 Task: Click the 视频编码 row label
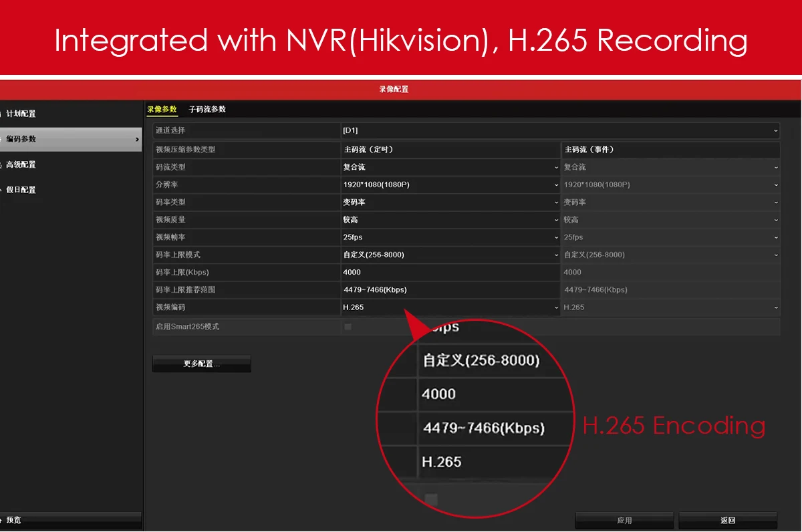(170, 307)
